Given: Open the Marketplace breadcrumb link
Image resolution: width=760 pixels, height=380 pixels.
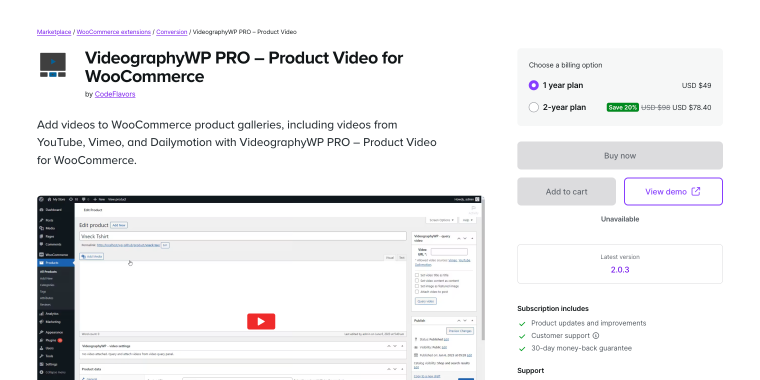Looking at the screenshot, I should click(x=54, y=32).
